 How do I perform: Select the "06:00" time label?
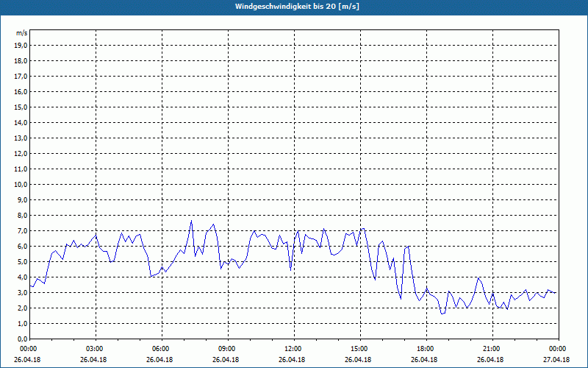162,349
